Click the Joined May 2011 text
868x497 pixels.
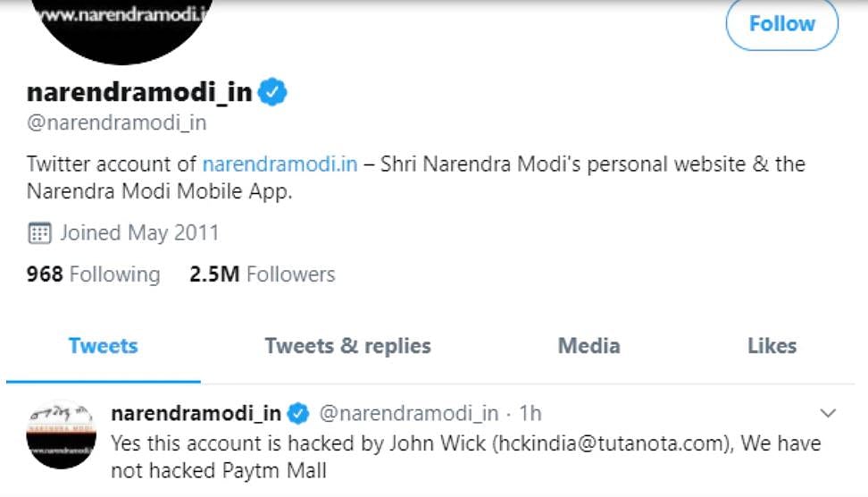click(138, 234)
